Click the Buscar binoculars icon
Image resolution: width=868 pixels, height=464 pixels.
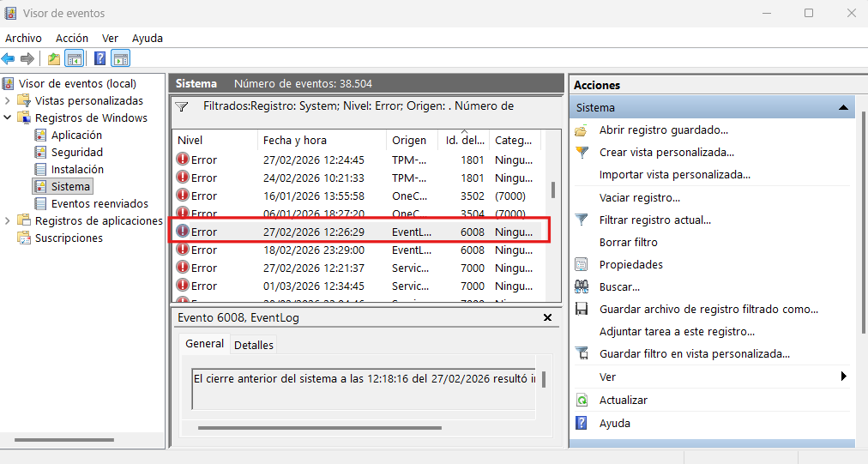pyautogui.click(x=582, y=286)
